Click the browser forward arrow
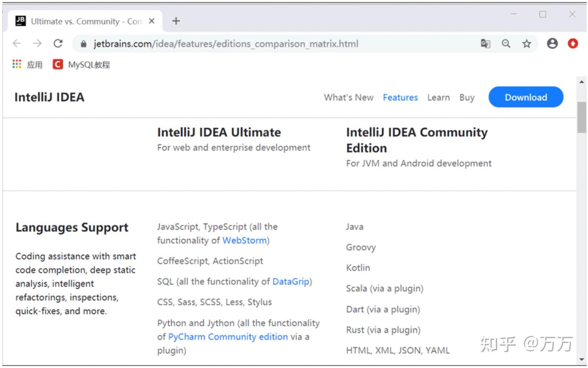Screen dimensions: 588x368 [x=37, y=43]
